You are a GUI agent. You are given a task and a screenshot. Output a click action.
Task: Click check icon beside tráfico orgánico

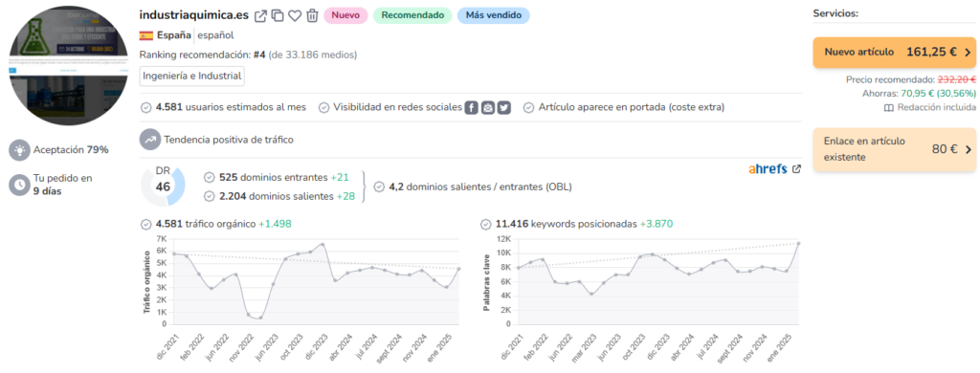146,224
